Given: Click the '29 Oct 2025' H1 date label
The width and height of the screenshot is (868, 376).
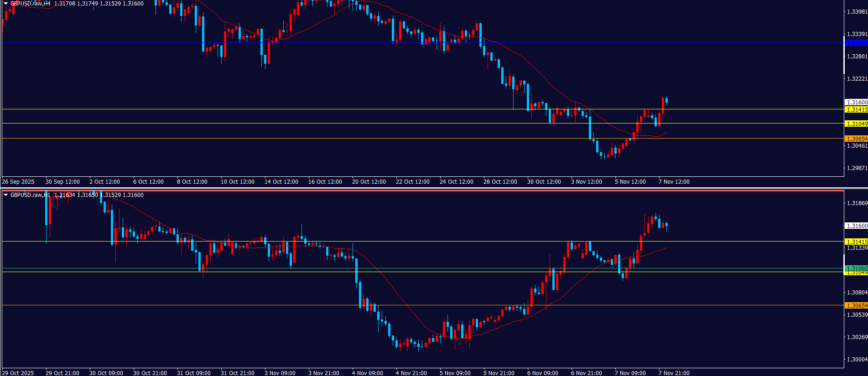Looking at the screenshot, I should [x=18, y=373].
